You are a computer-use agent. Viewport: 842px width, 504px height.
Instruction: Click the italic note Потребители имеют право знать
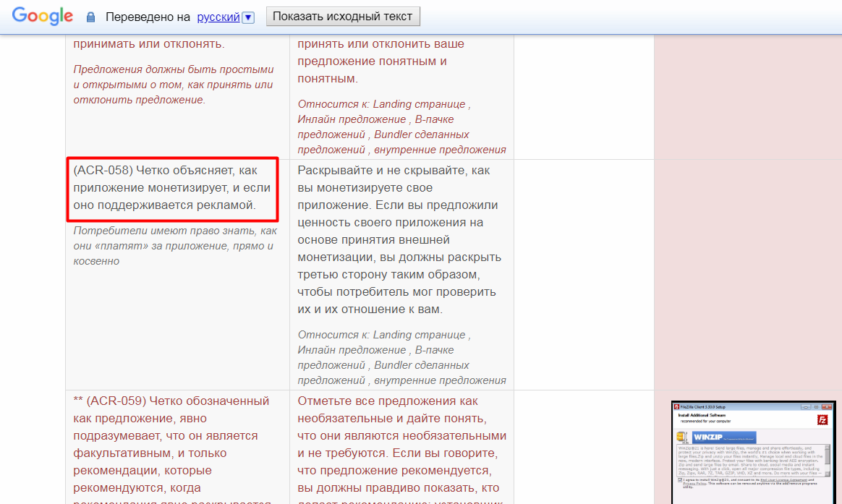click(175, 246)
